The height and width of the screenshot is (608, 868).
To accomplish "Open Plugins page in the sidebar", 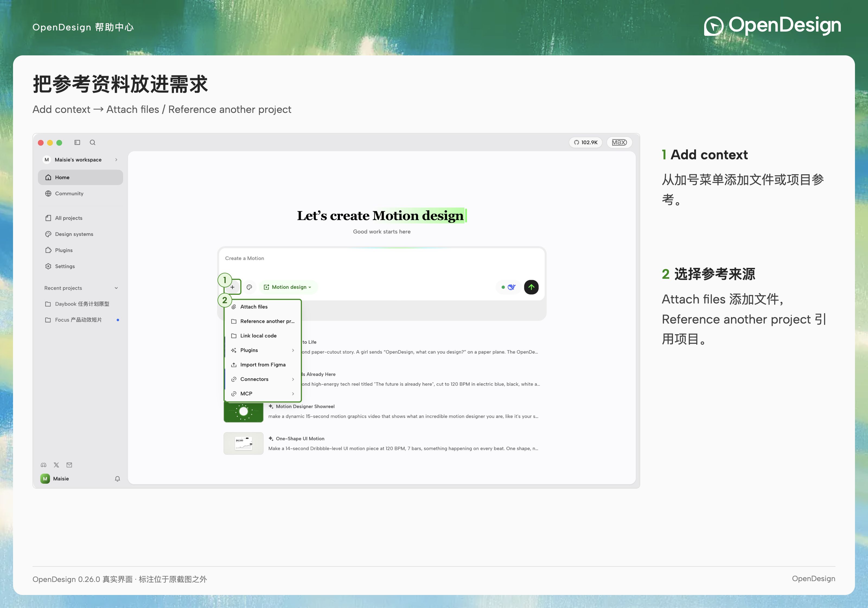I will click(81, 250).
